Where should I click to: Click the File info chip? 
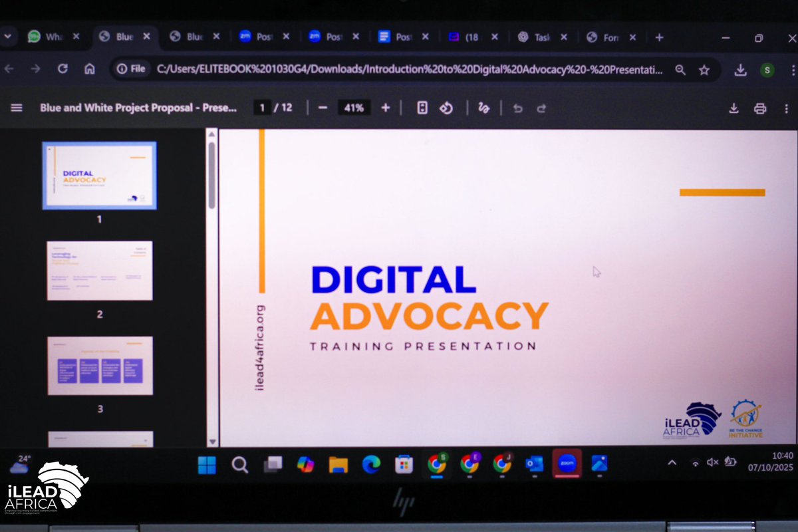point(132,68)
